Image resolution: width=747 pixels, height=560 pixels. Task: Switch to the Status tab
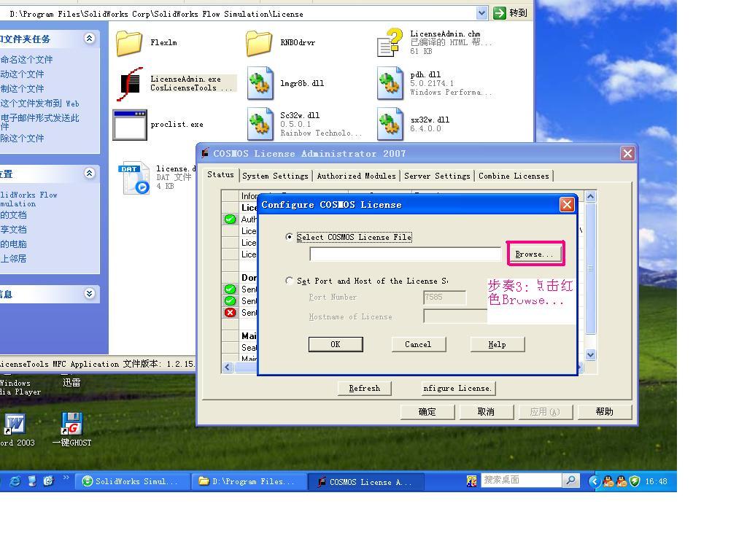point(220,174)
